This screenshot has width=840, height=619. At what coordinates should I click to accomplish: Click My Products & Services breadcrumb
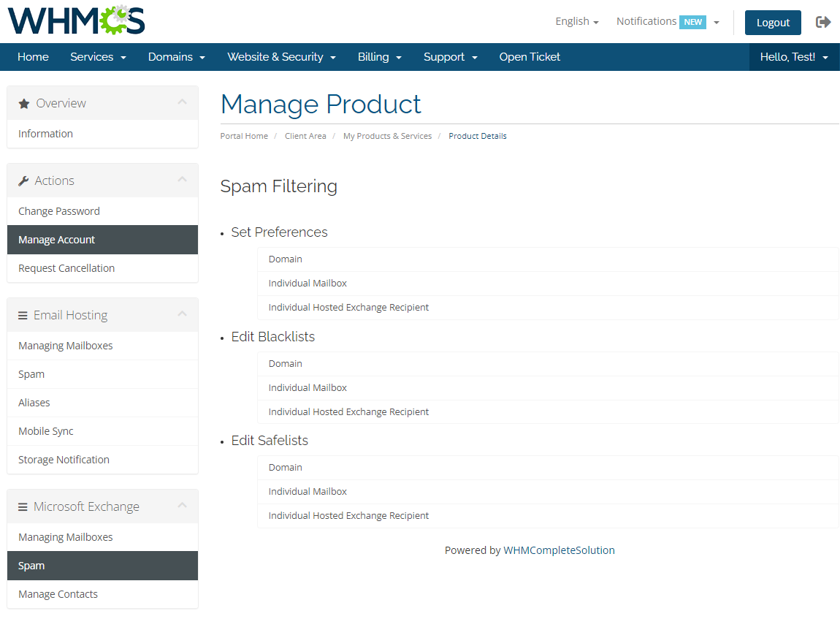[x=387, y=136]
